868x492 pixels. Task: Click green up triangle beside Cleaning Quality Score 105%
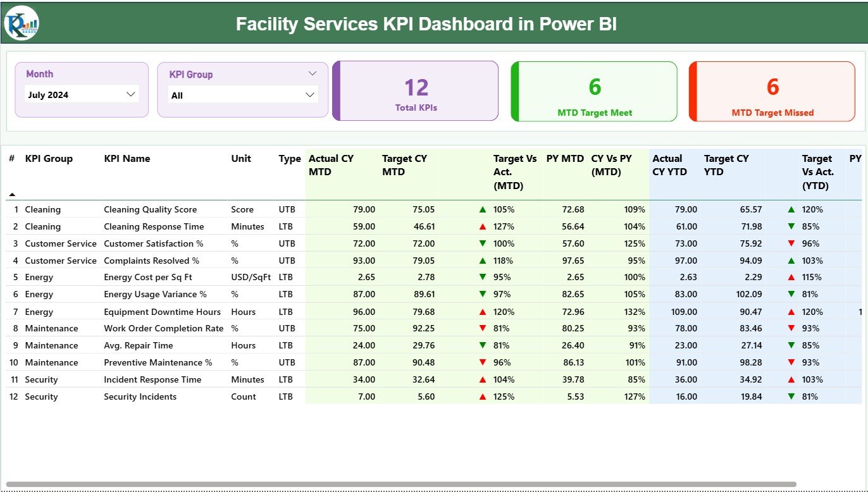(x=483, y=209)
